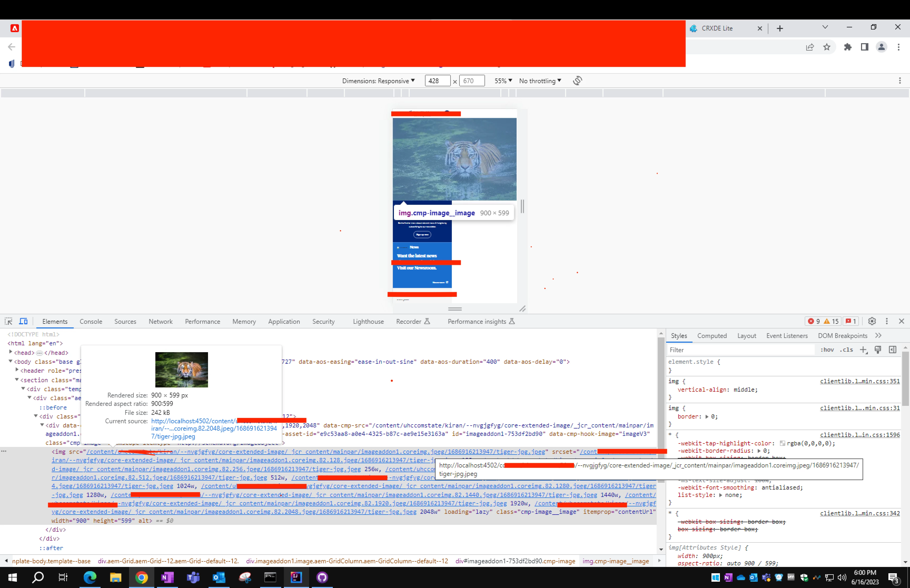Open DevTools settings gear

point(872,321)
